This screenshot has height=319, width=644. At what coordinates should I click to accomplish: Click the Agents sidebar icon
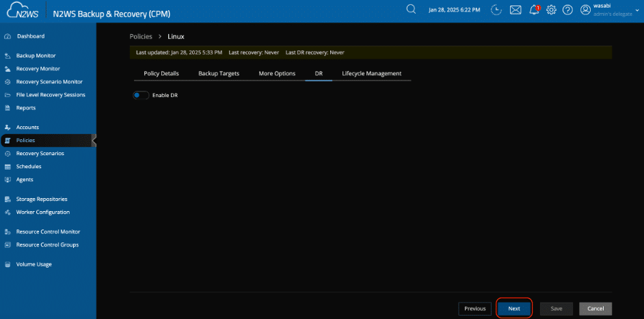tap(7, 180)
